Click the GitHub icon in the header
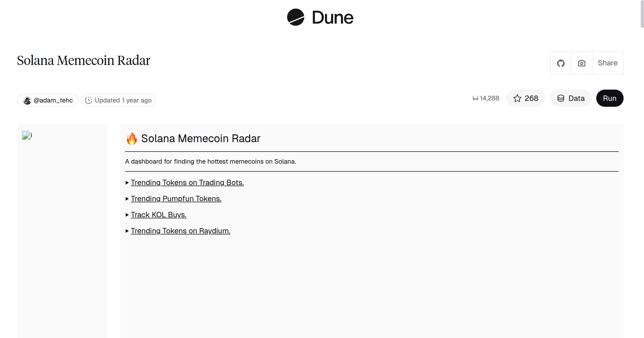Viewport: 644px width, 338px height. (561, 63)
